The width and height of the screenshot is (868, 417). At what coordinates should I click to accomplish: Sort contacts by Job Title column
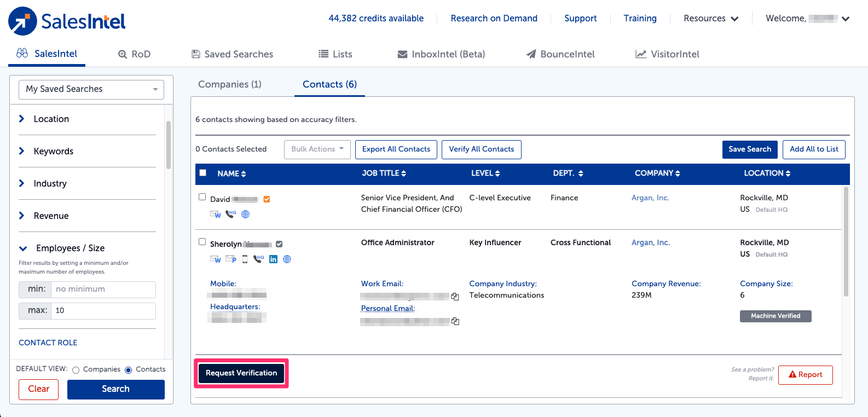pyautogui.click(x=384, y=173)
